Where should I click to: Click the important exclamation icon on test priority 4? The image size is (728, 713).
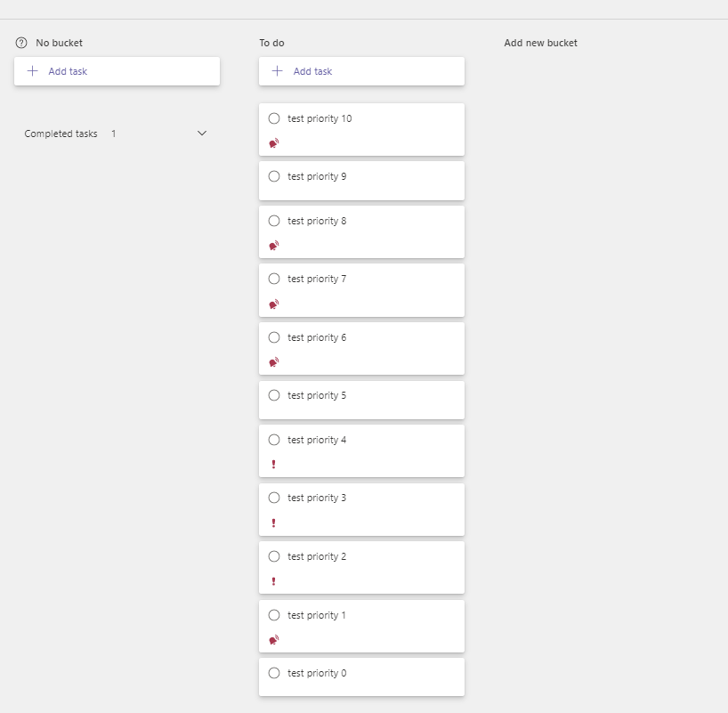coord(273,465)
